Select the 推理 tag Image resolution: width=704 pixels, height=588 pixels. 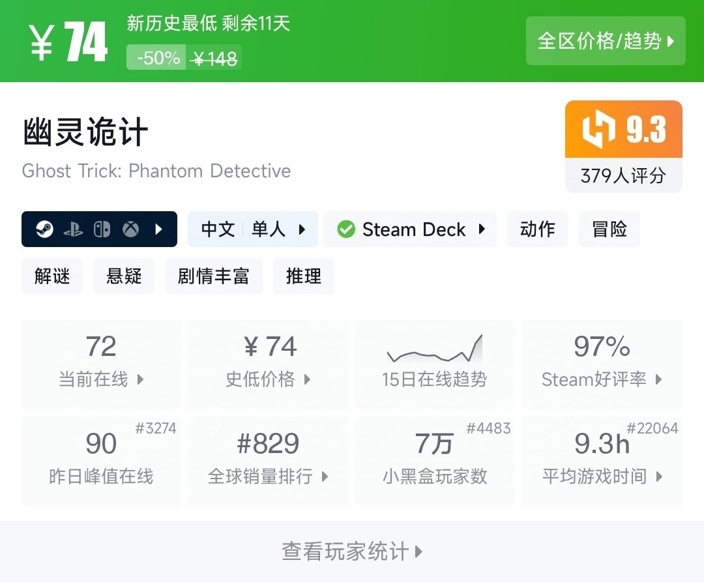click(303, 276)
